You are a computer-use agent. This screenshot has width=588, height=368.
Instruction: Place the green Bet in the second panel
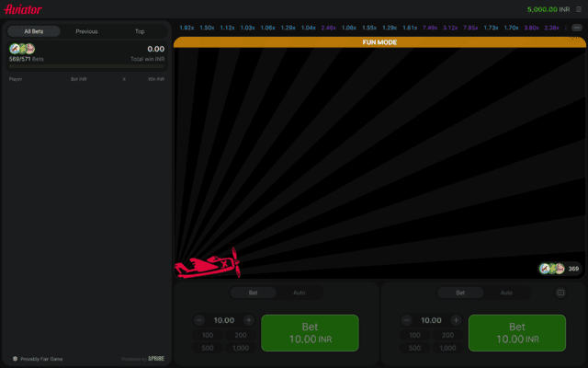coord(517,333)
